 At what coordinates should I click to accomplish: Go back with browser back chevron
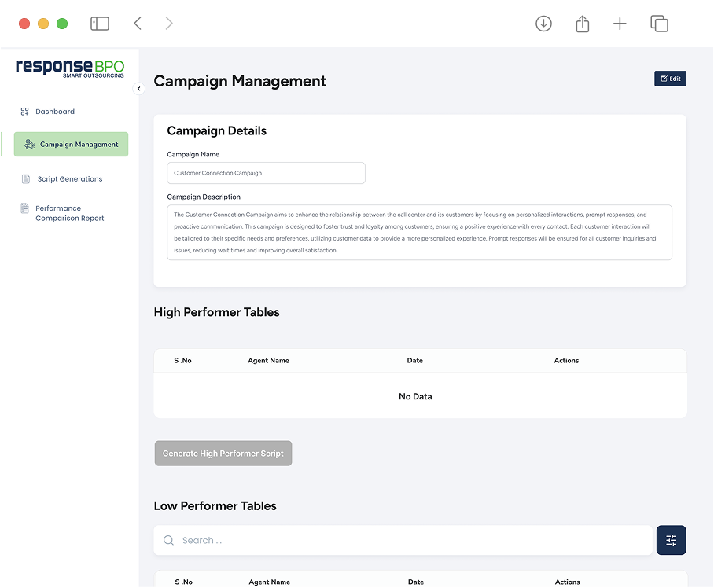[138, 24]
